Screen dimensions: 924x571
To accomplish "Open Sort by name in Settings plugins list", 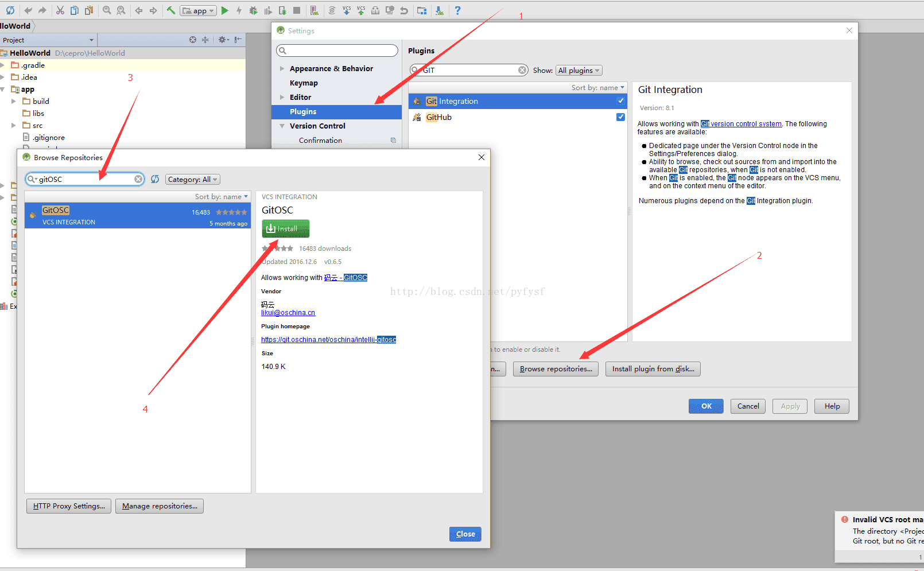I will click(x=597, y=87).
